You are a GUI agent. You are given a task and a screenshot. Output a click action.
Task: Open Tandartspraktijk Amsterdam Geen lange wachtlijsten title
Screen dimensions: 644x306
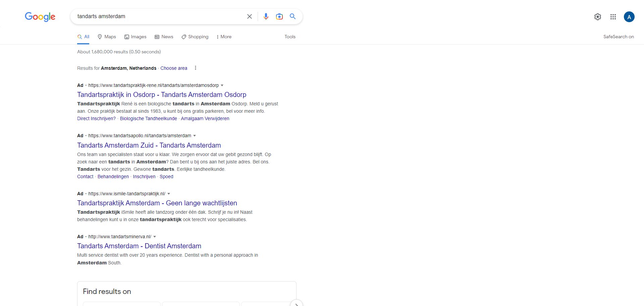(157, 203)
